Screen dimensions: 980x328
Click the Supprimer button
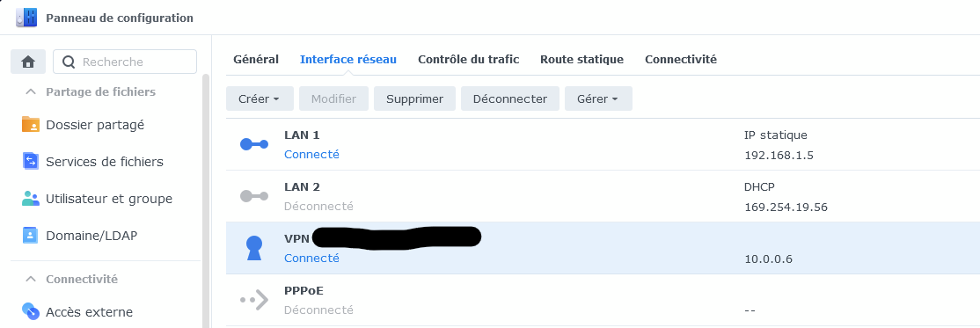pos(414,98)
